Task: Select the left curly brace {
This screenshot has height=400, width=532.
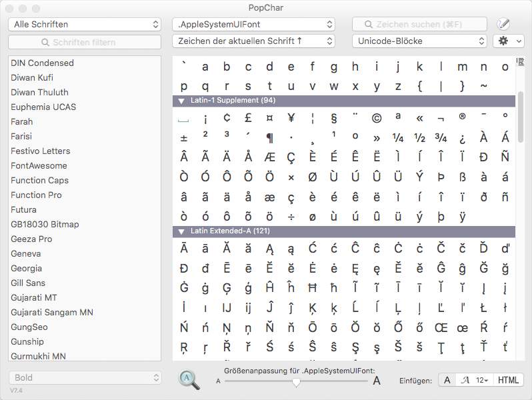Action: [x=419, y=86]
